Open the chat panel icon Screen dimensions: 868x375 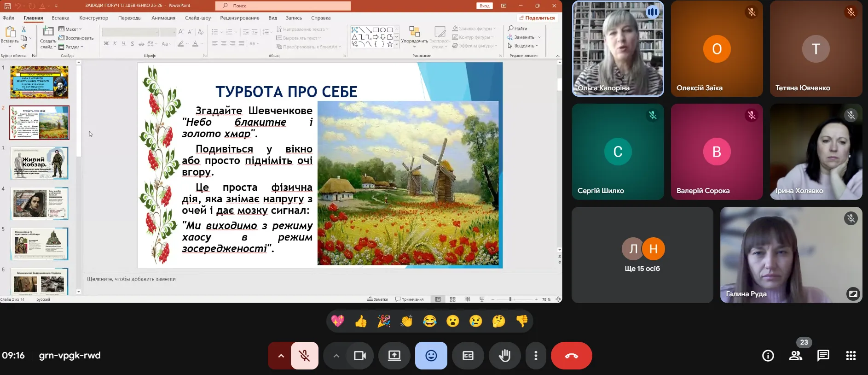823,356
